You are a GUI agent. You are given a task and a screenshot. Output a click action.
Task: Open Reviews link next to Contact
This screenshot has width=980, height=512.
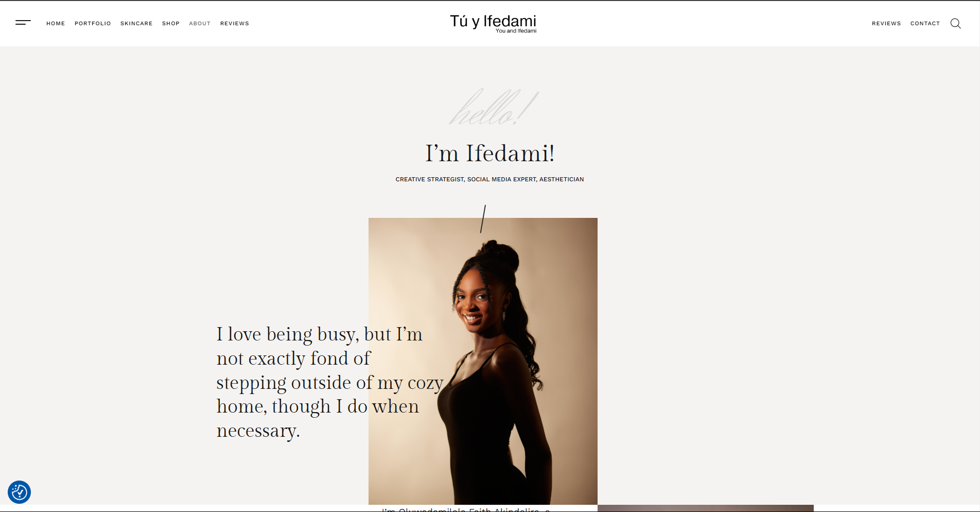pyautogui.click(x=886, y=24)
